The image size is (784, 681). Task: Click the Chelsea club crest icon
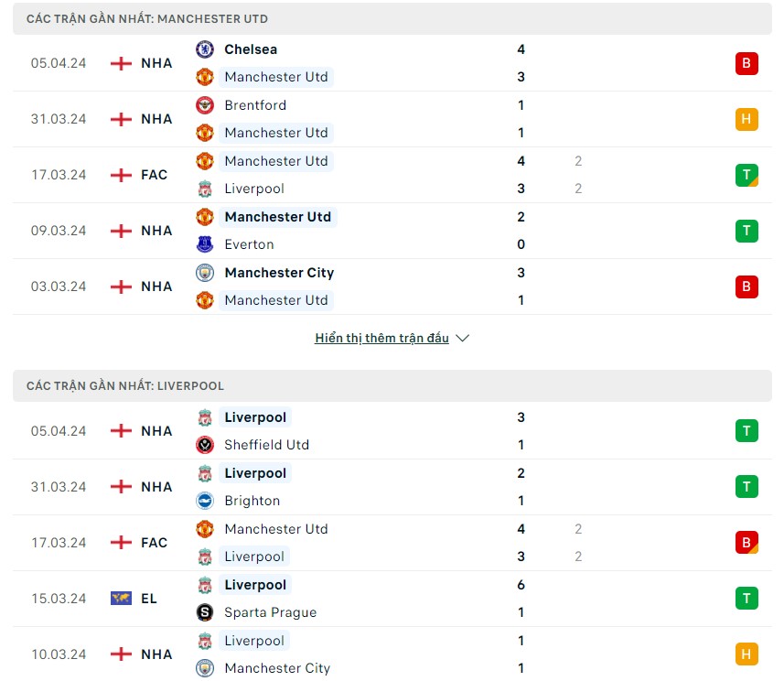[x=205, y=49]
